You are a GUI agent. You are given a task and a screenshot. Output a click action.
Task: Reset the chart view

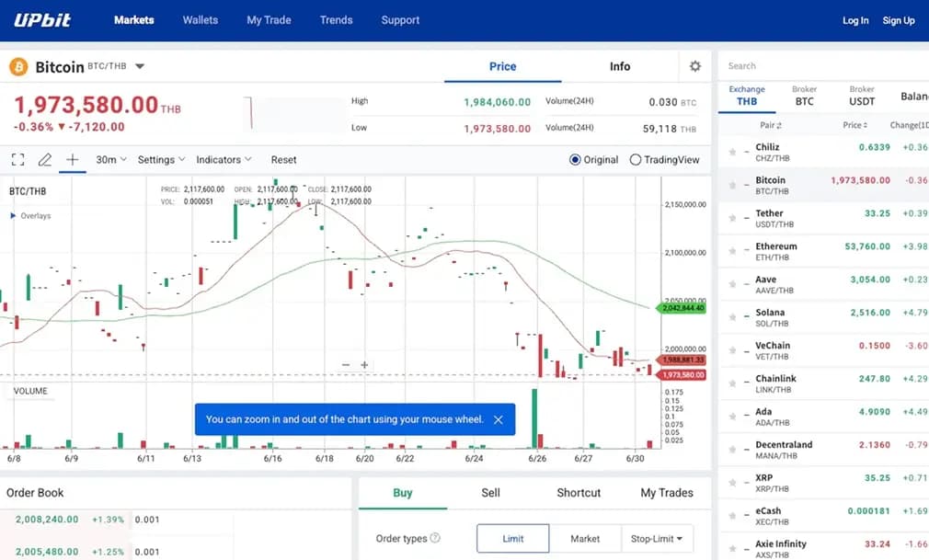(284, 159)
